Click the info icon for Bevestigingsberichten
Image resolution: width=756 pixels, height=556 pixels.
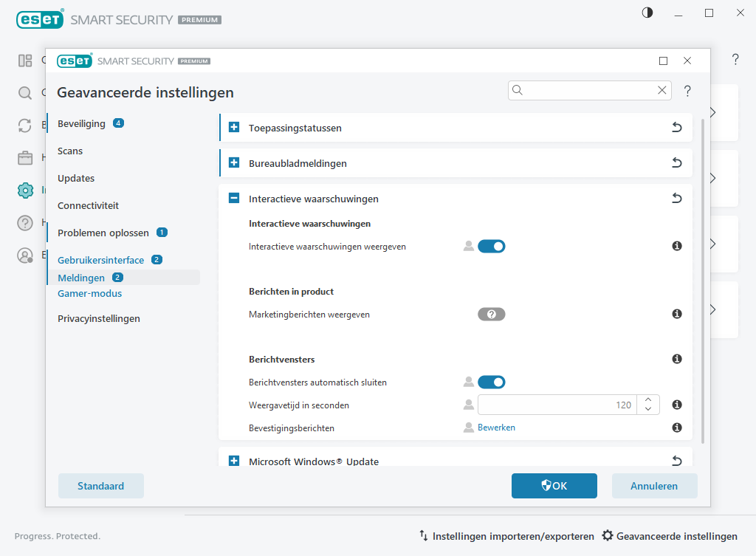click(x=676, y=428)
